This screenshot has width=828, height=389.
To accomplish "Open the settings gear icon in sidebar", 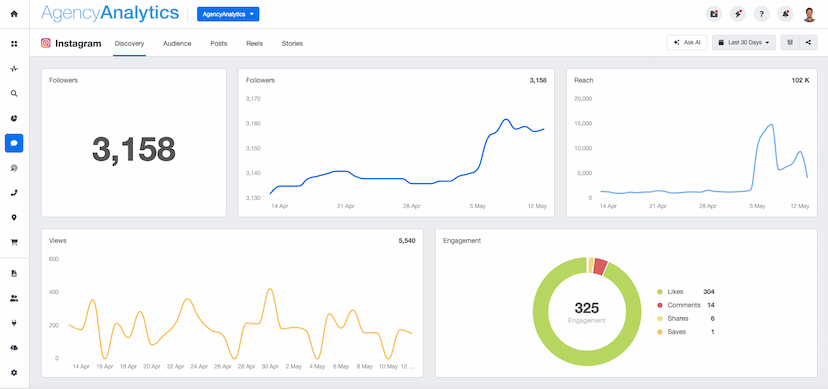I will pos(14,373).
